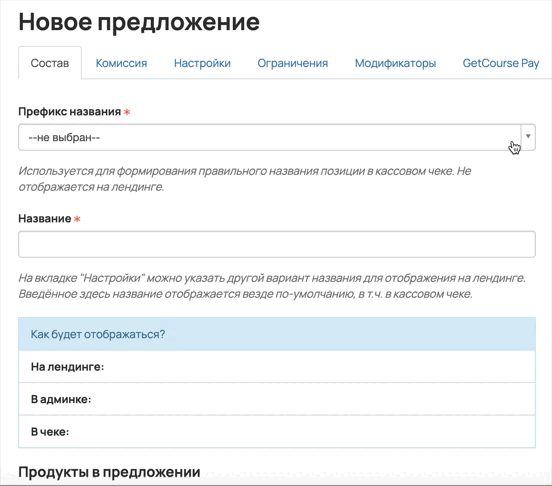
Task: Click the 'Префикс названия' field label
Action: pyautogui.click(x=70, y=112)
